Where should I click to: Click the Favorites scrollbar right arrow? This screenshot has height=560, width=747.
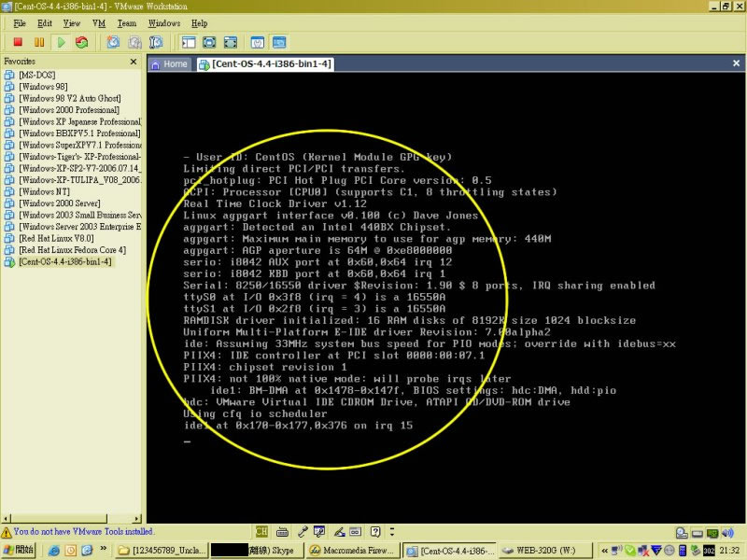pyautogui.click(x=137, y=519)
